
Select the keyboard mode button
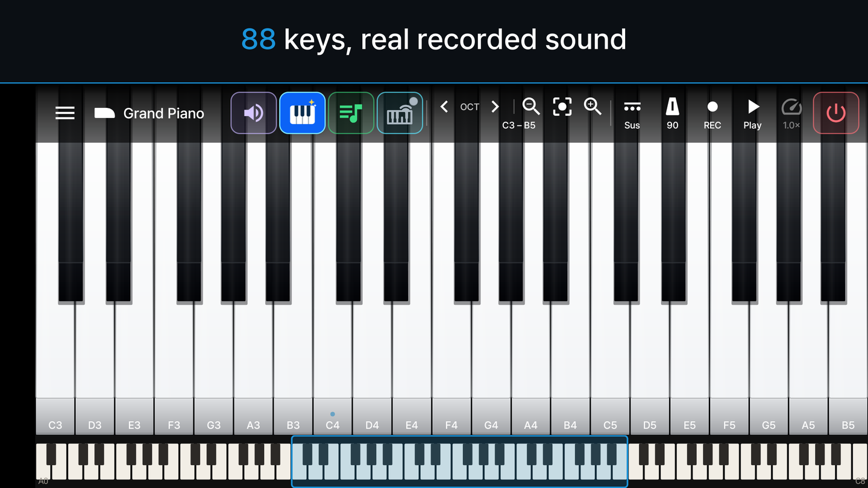303,113
